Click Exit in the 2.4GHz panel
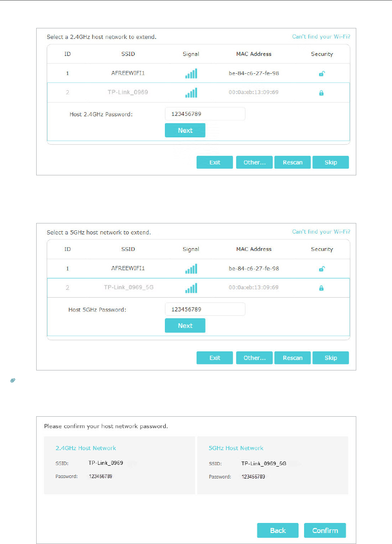Image resolution: width=392 pixels, height=544 pixels. pos(215,163)
